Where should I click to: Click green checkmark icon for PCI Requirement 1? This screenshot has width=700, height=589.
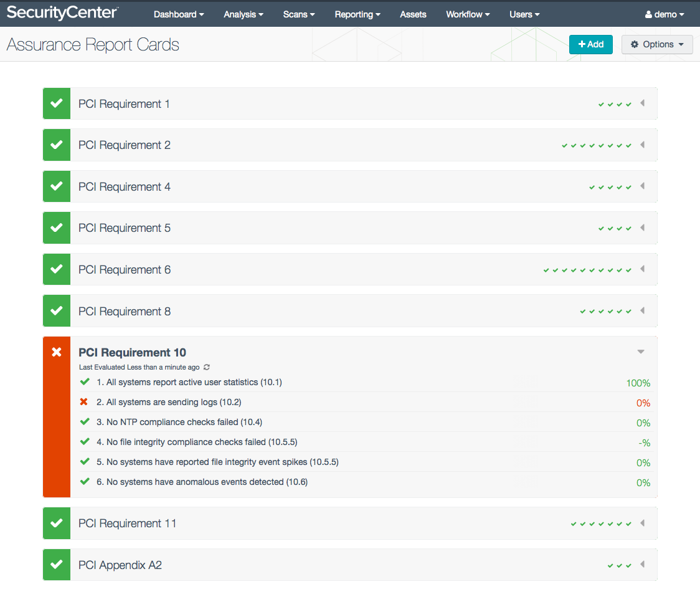click(56, 103)
